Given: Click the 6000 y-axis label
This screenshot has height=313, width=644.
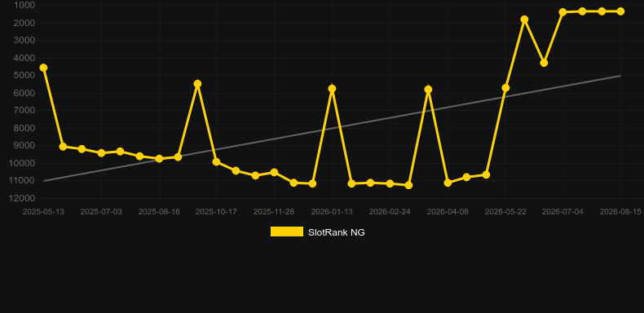Looking at the screenshot, I should click(x=24, y=93).
